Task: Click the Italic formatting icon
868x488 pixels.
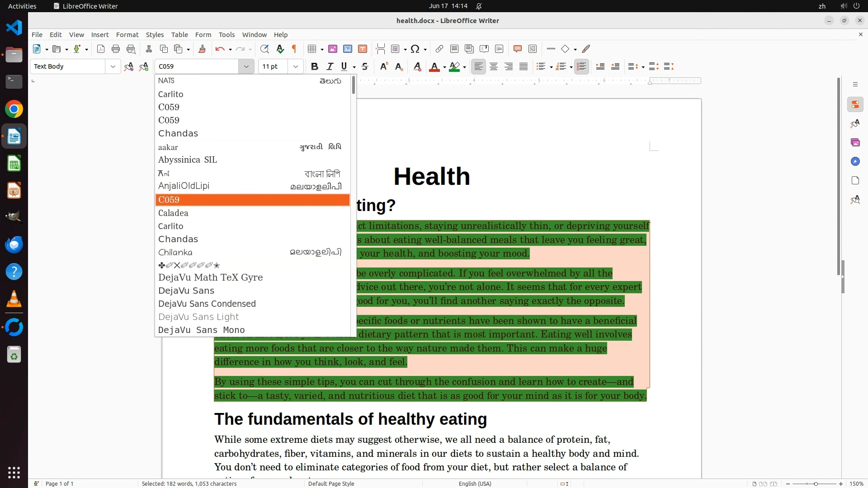Action: 330,66
